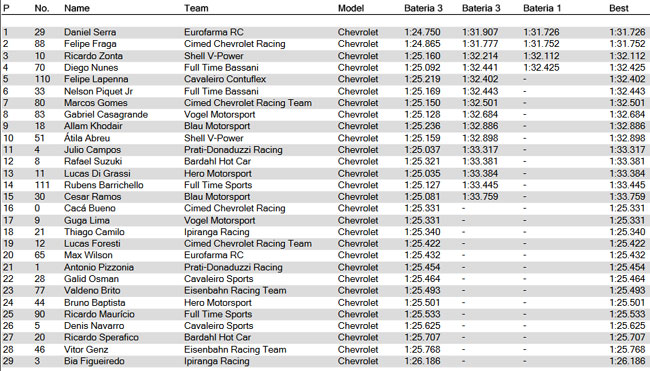Click the Team column header
This screenshot has height=371, width=650.
[196, 8]
